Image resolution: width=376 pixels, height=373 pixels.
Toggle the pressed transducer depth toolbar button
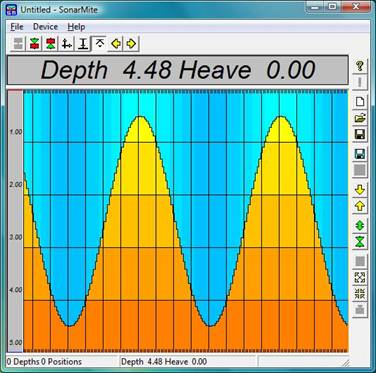(x=99, y=44)
